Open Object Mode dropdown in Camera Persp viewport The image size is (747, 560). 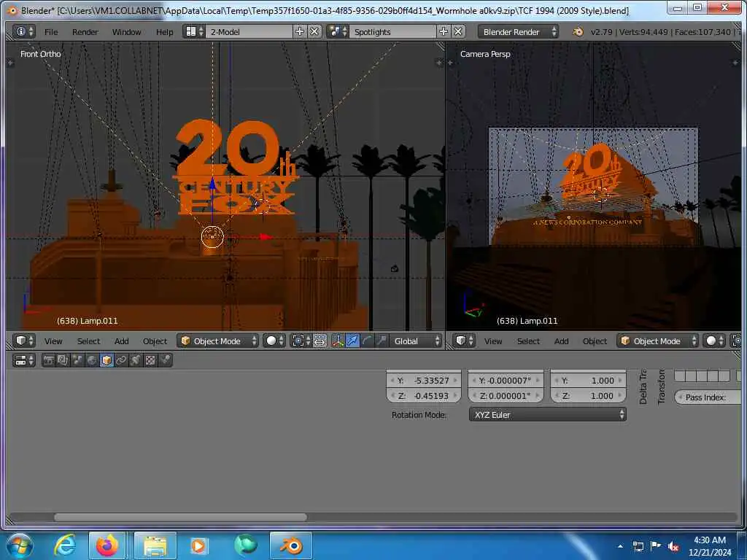[658, 341]
